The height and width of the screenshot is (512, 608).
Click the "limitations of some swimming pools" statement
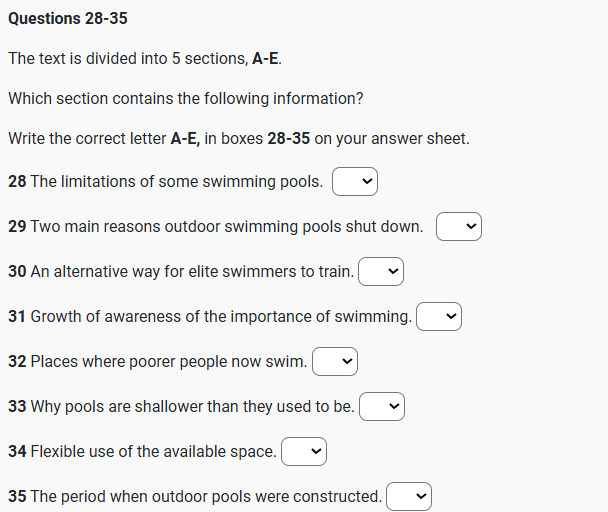point(176,182)
